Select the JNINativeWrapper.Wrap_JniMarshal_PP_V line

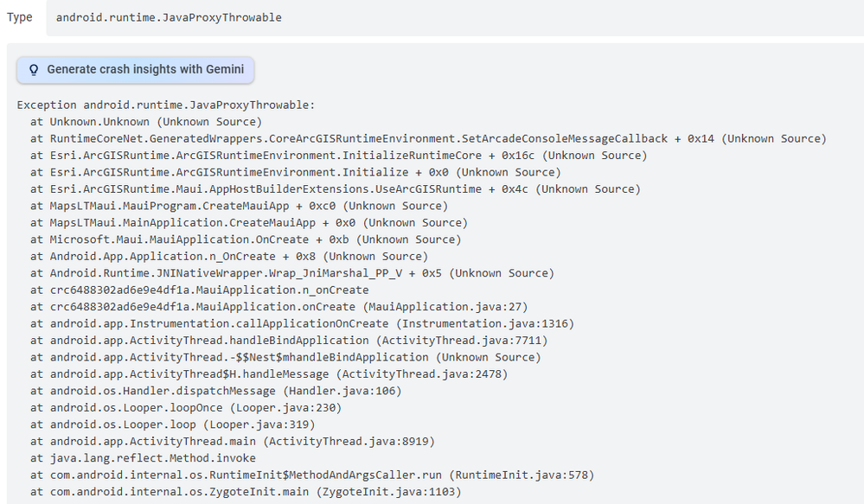[292, 273]
